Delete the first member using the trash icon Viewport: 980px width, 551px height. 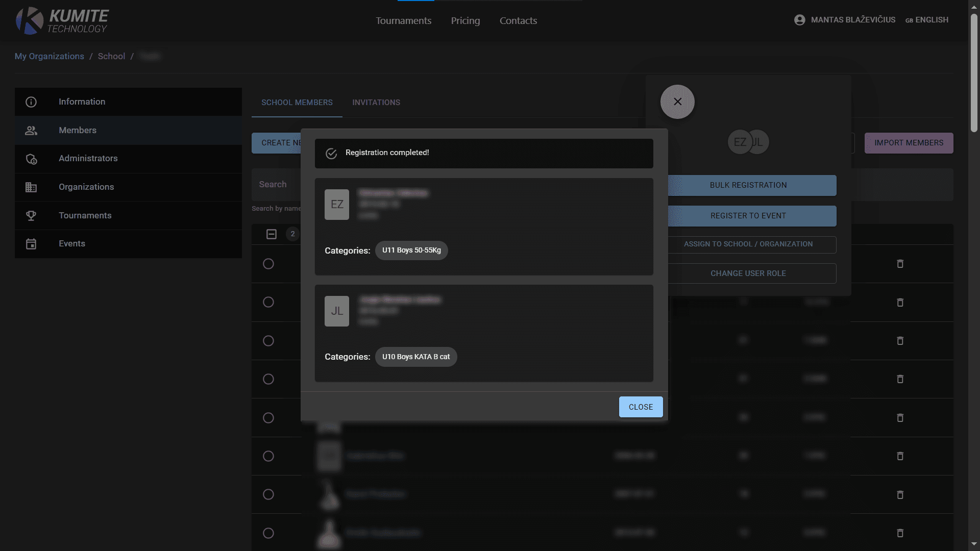tap(900, 264)
